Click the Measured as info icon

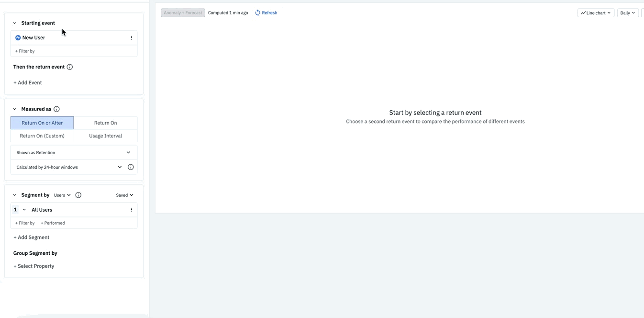coord(56,109)
